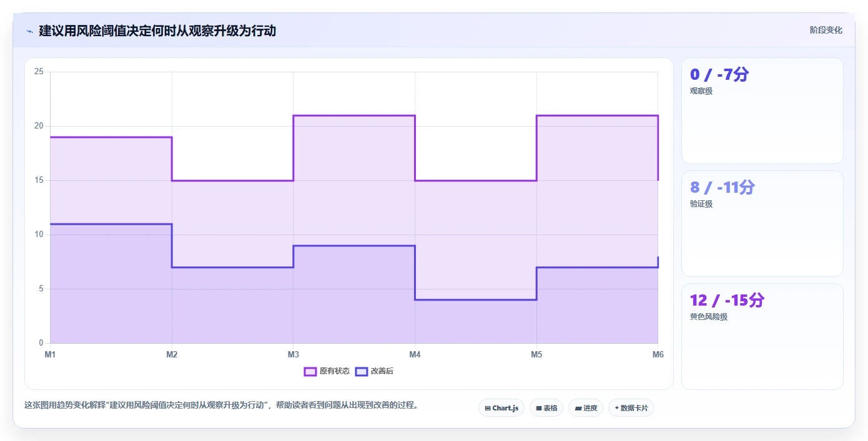The height and width of the screenshot is (441, 868).
Task: Click the 20 y-axis tick label
Action: (39, 126)
